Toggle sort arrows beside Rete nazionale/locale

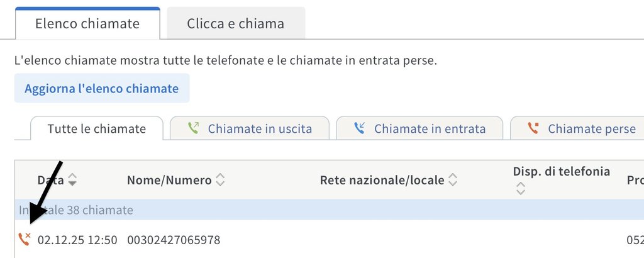[x=452, y=180]
